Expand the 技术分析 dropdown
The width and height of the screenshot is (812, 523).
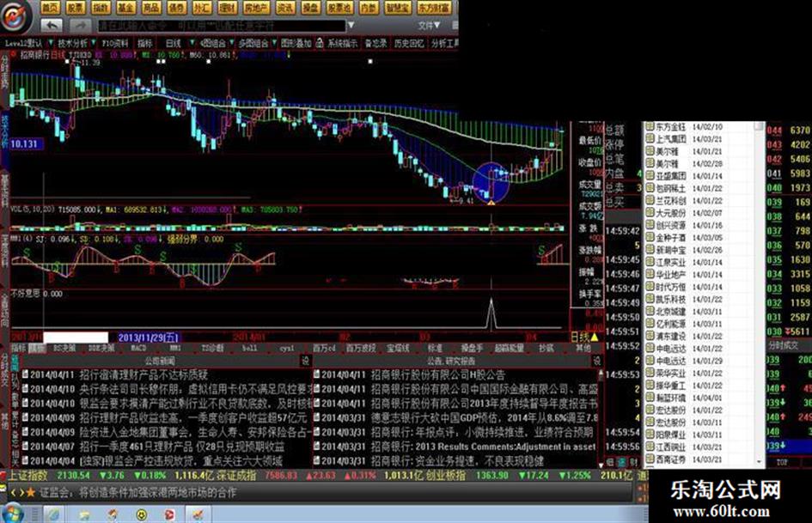point(93,43)
